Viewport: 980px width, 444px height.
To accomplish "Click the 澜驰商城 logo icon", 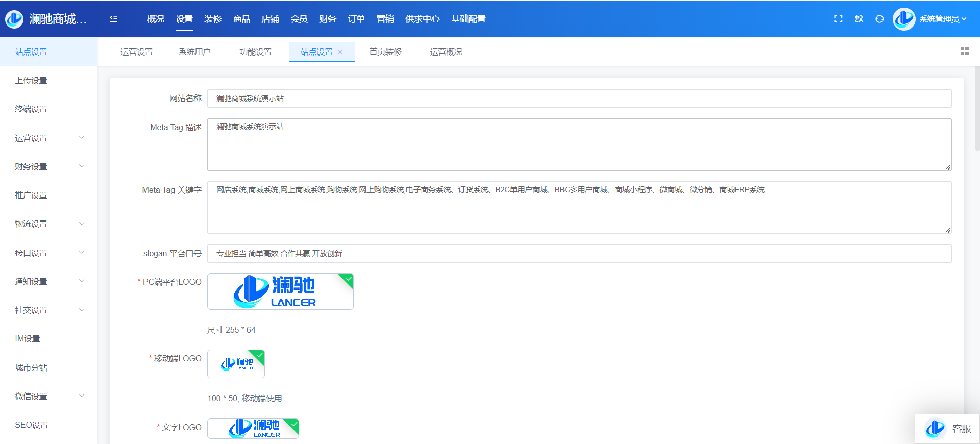I will point(14,19).
